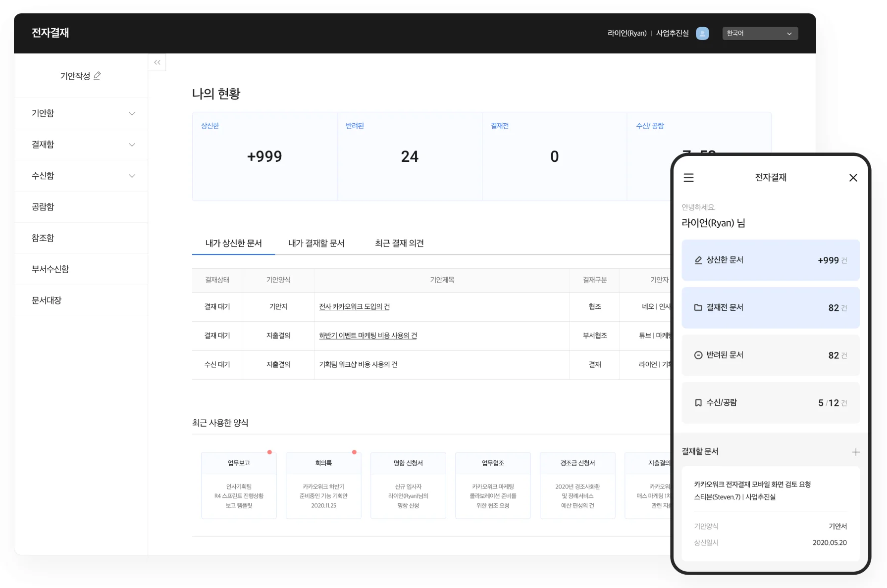Open 기획팀 워크샵 비용 사용의 건 link

point(358,365)
